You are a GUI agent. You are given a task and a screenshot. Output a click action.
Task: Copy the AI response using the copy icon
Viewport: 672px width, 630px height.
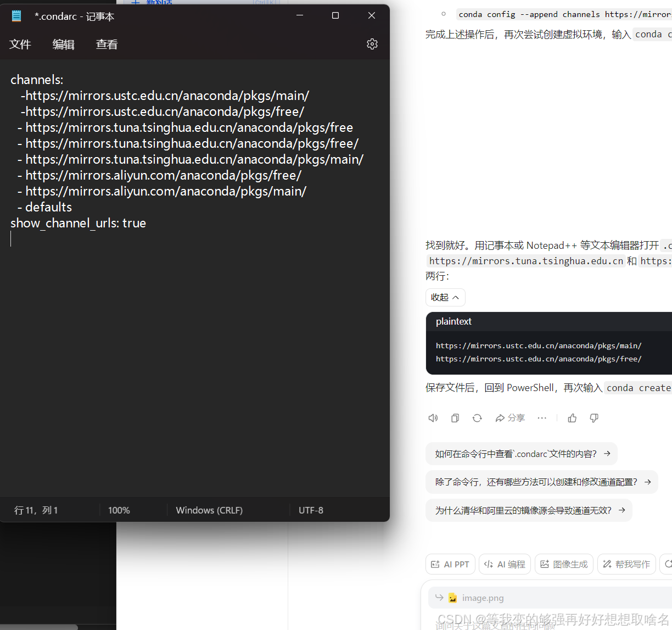pyautogui.click(x=455, y=418)
